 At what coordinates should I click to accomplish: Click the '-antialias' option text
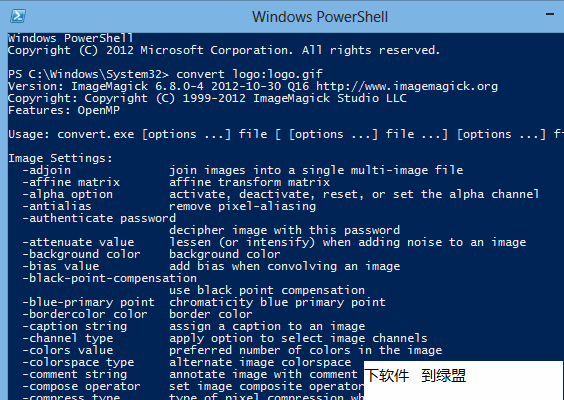pyautogui.click(x=57, y=206)
